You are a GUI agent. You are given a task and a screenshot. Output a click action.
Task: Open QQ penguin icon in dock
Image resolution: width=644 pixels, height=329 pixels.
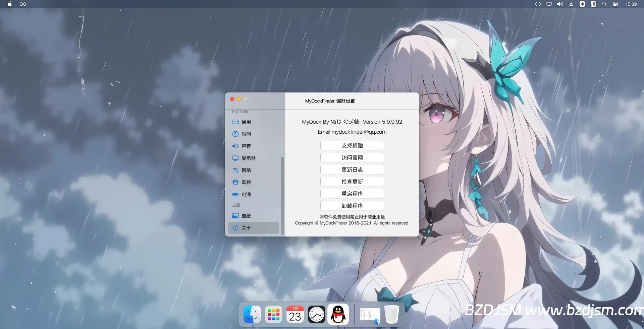[338, 314]
